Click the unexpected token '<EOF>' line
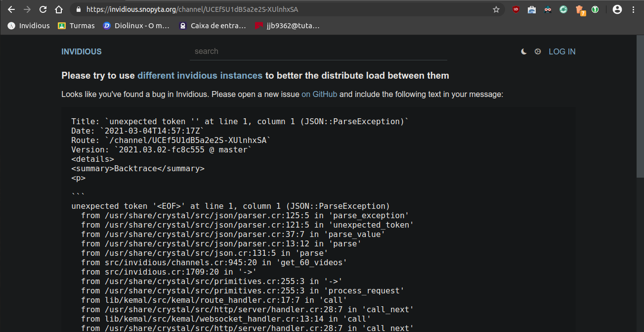 (x=231, y=206)
